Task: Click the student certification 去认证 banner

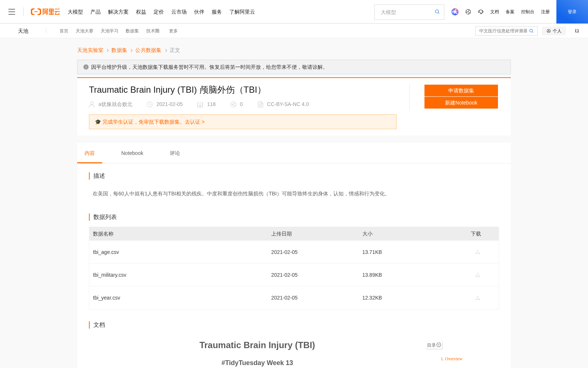Action: [x=243, y=122]
